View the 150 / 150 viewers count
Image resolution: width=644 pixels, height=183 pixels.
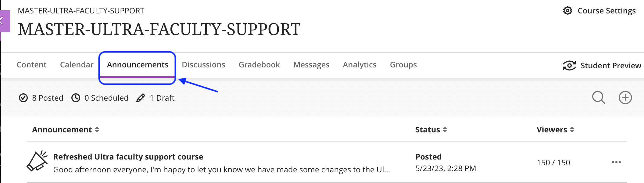click(553, 163)
